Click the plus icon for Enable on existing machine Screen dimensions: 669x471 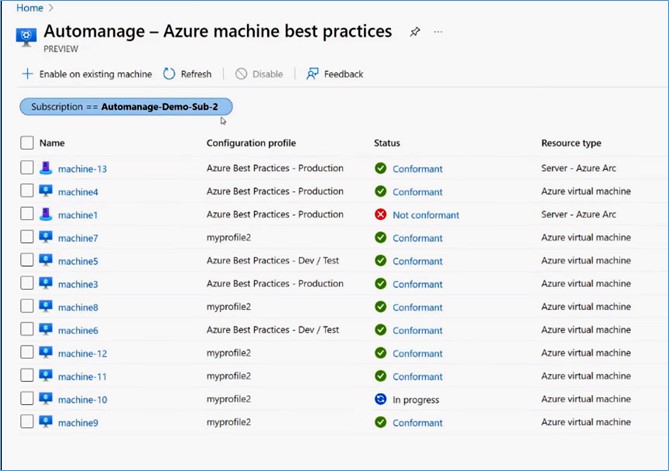27,74
